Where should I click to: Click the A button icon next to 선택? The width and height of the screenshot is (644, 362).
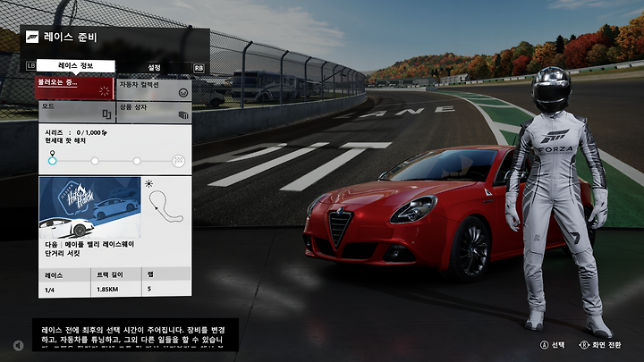click(x=544, y=345)
